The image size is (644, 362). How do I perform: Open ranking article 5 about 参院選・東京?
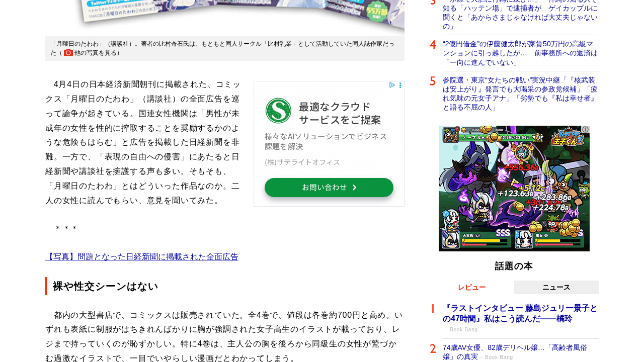point(520,94)
